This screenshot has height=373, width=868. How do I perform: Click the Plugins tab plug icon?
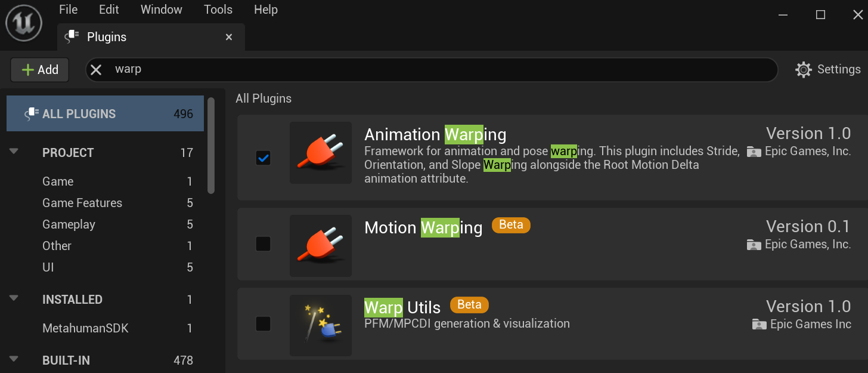coord(72,37)
